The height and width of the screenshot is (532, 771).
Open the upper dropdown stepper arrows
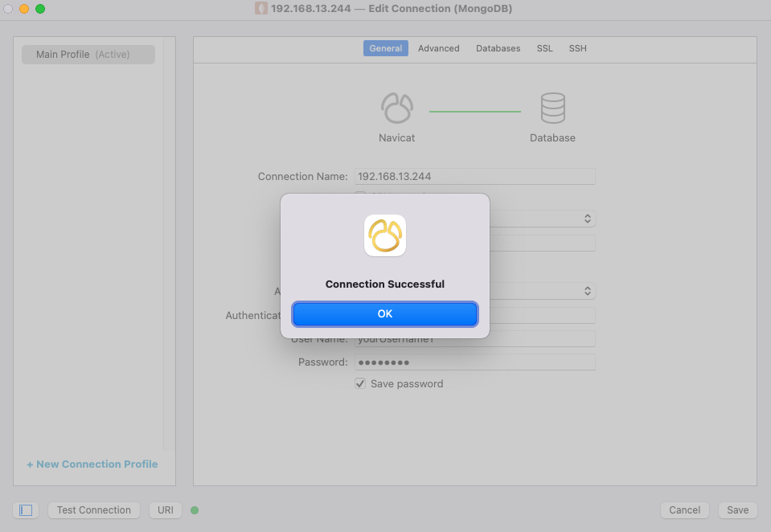pyautogui.click(x=587, y=219)
